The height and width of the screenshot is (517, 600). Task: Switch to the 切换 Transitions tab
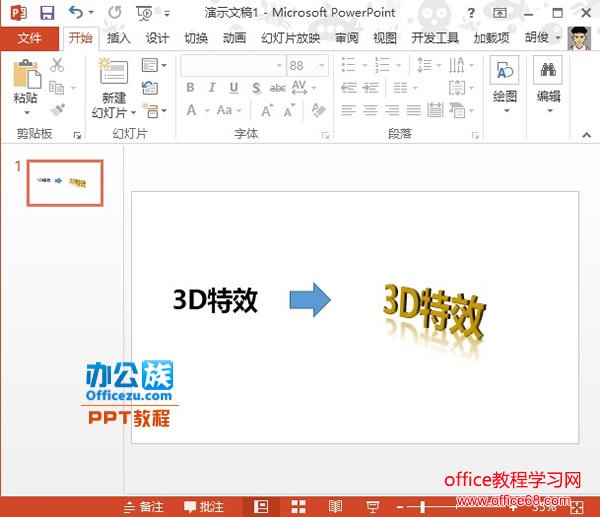(x=196, y=38)
